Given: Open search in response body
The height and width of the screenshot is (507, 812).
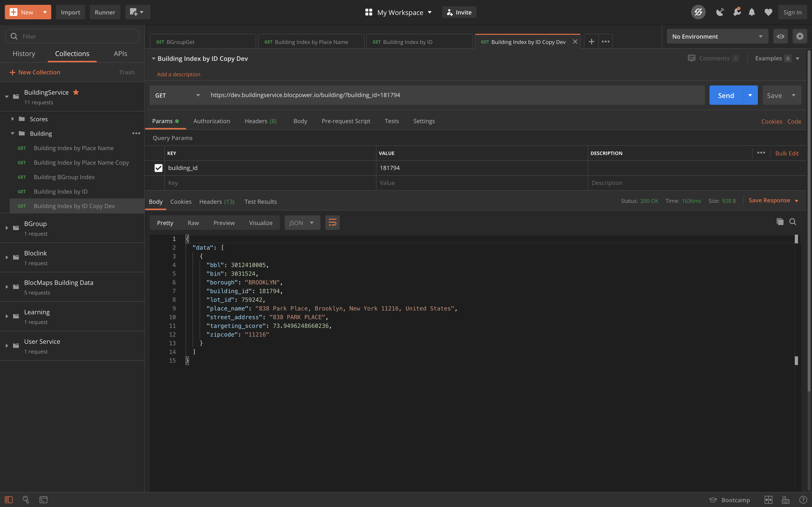Looking at the screenshot, I should (792, 222).
